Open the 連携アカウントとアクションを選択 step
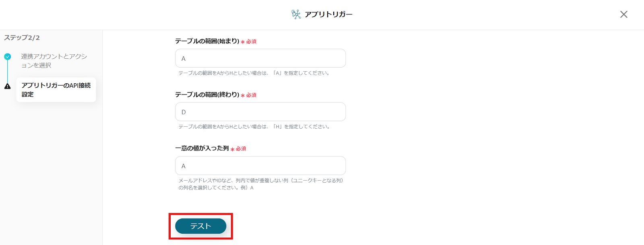 [x=54, y=61]
